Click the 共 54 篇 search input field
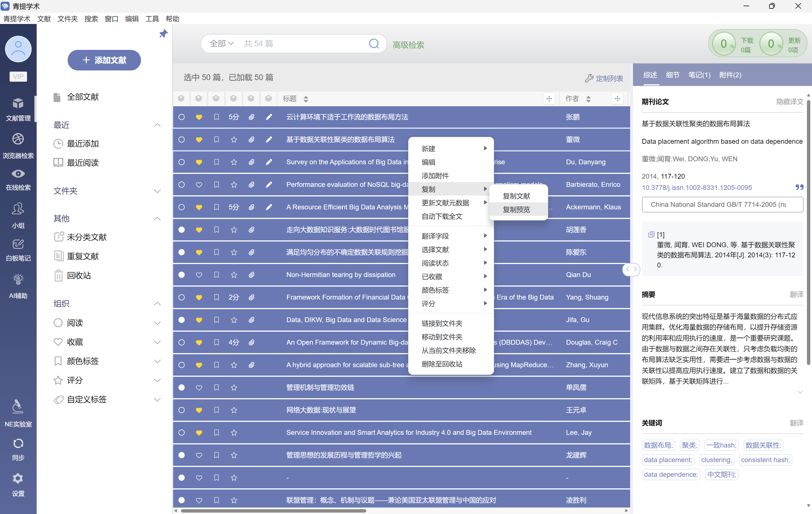812x514 pixels. (303, 43)
